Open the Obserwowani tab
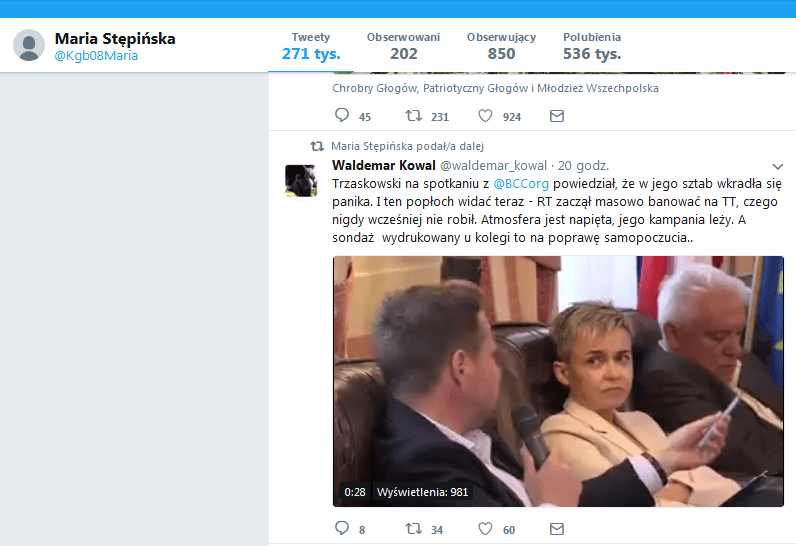796x546 pixels. [x=403, y=46]
